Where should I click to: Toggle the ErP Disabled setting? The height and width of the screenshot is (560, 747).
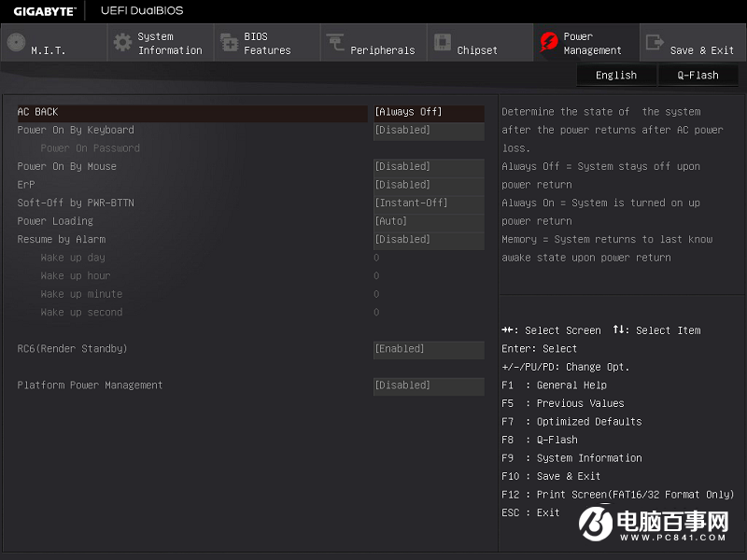(429, 185)
